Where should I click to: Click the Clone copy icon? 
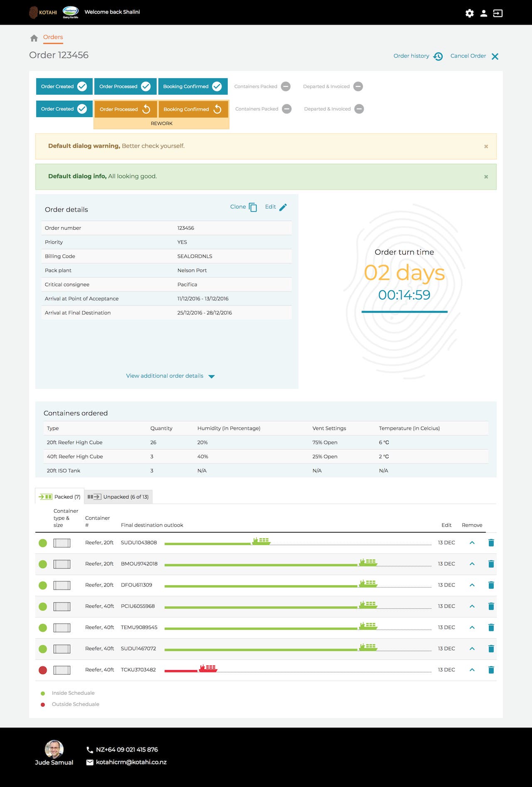(x=253, y=207)
